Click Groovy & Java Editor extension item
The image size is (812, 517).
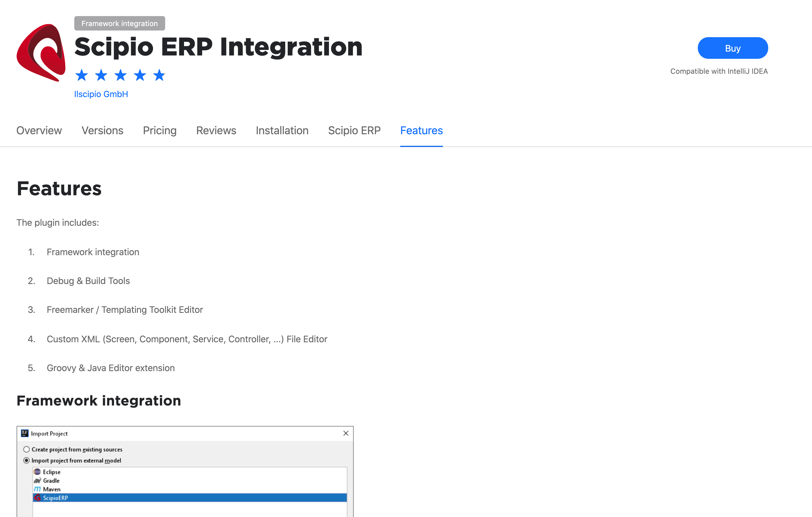click(x=111, y=368)
